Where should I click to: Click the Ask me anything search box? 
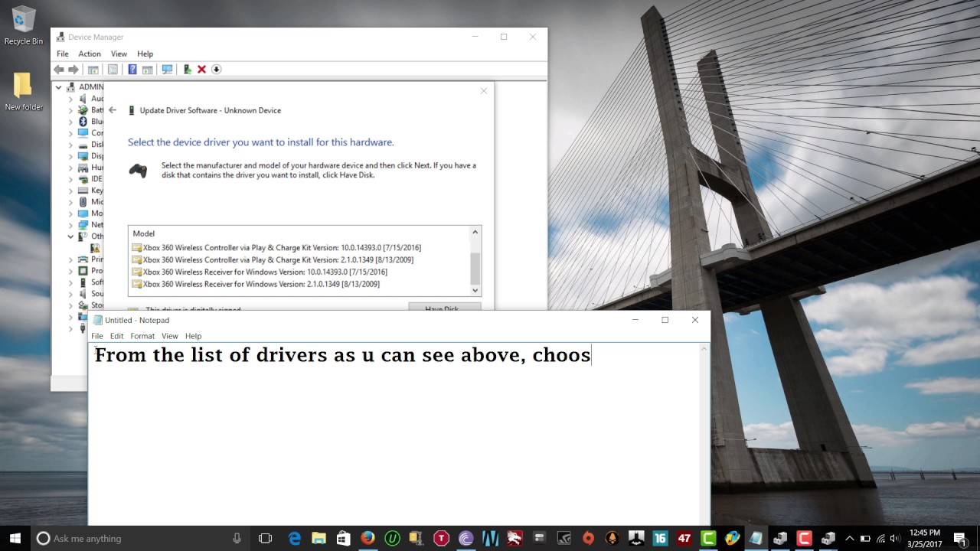pyautogui.click(x=138, y=539)
